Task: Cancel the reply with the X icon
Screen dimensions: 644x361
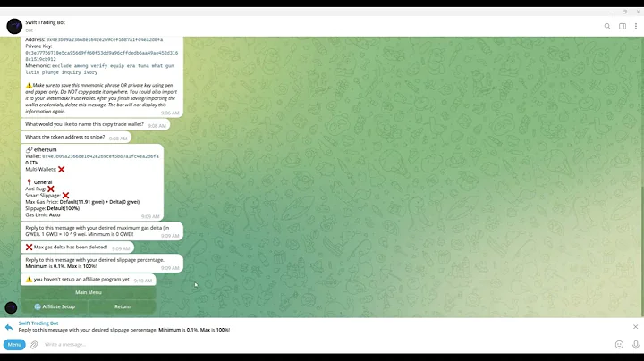Action: coord(635,327)
